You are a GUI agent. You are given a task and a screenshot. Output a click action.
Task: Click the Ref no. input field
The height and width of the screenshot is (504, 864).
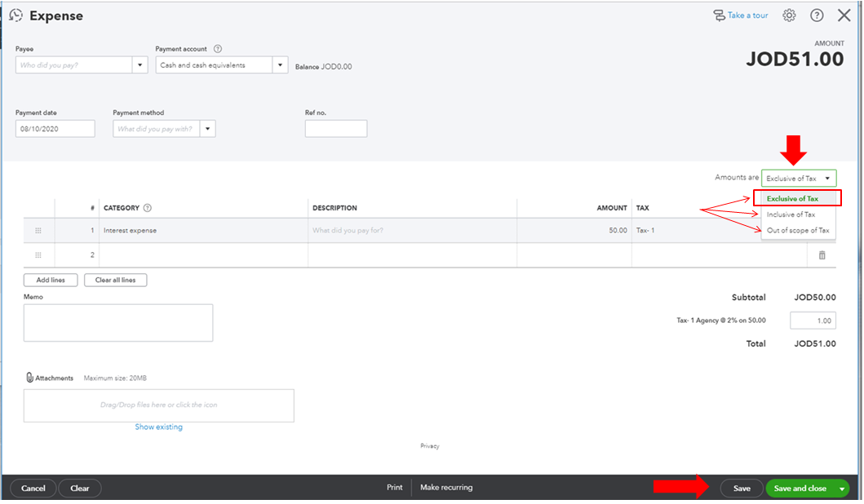pos(335,129)
